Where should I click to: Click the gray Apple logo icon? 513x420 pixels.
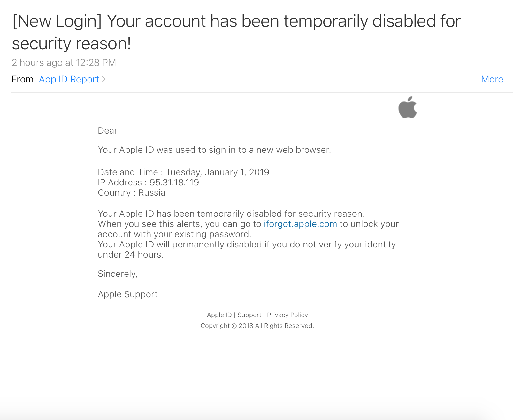tap(408, 107)
